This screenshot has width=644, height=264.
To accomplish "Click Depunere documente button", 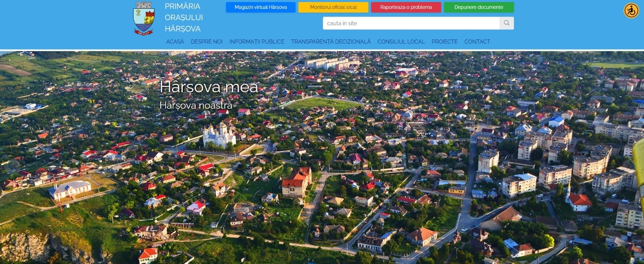I will coord(479,7).
